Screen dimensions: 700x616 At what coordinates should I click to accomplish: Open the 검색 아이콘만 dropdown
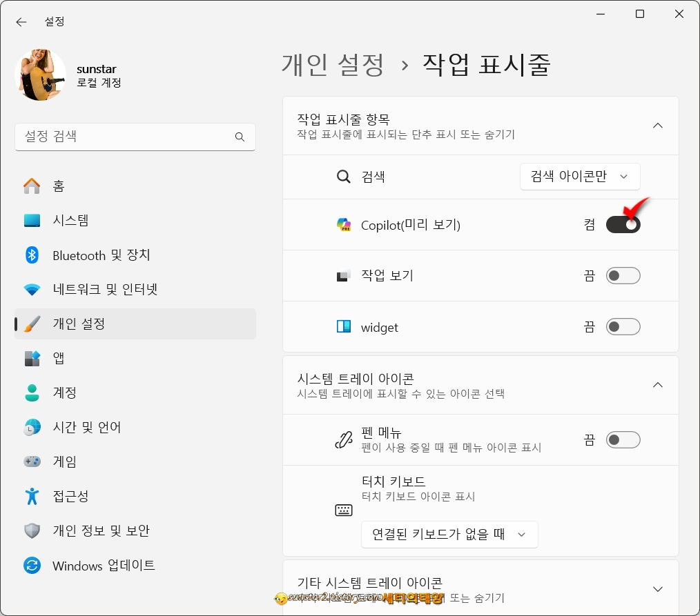pos(580,176)
